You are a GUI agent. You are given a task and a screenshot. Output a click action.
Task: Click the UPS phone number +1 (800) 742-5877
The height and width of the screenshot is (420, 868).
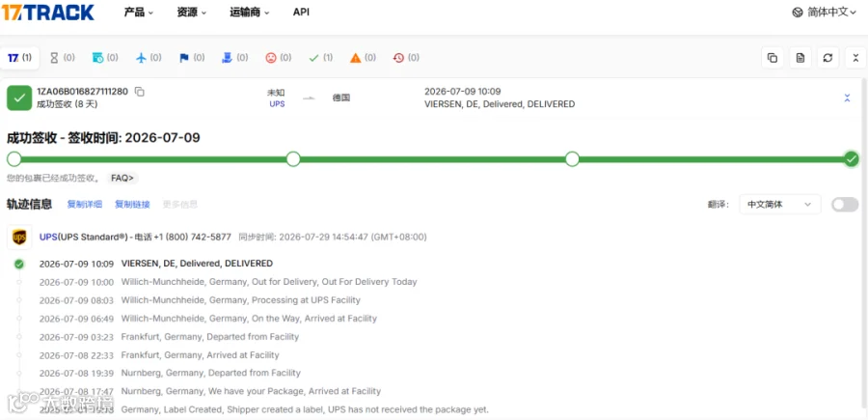[x=193, y=238]
